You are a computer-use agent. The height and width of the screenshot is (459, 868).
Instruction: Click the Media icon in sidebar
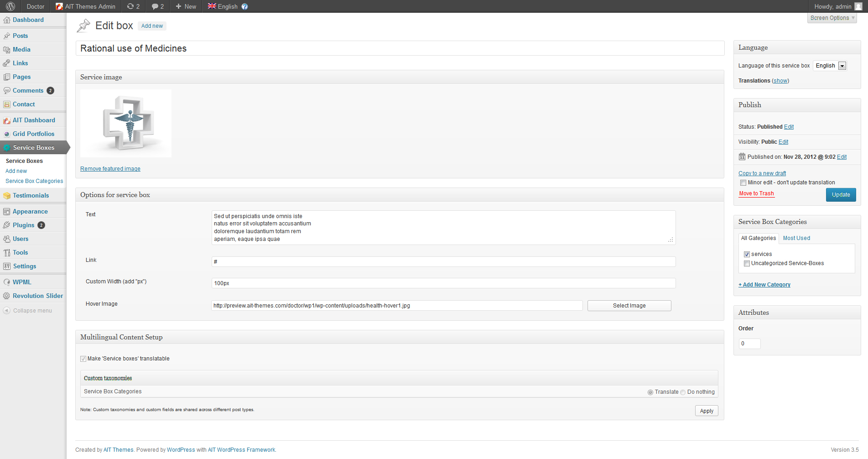(7, 50)
